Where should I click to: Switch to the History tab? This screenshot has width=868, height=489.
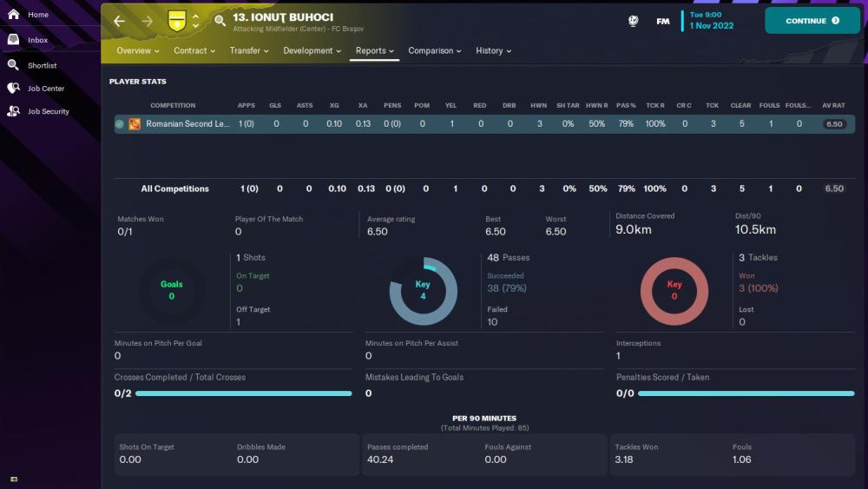tap(493, 51)
